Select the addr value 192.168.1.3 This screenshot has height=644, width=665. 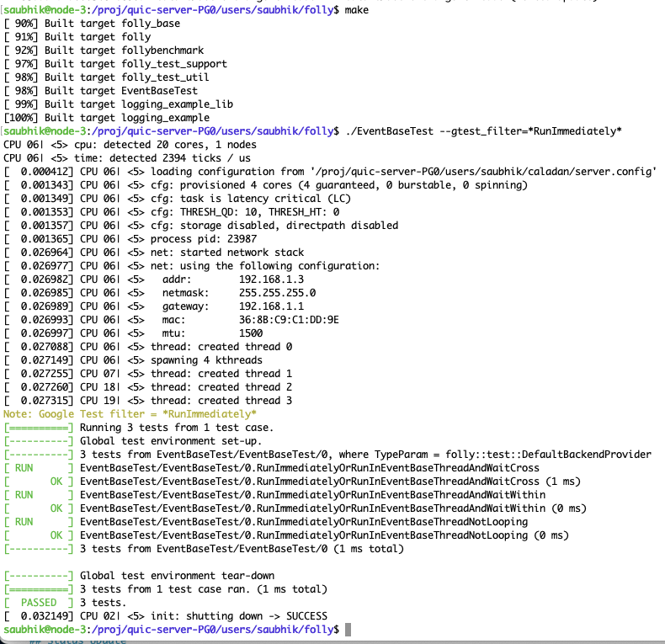coord(271,279)
